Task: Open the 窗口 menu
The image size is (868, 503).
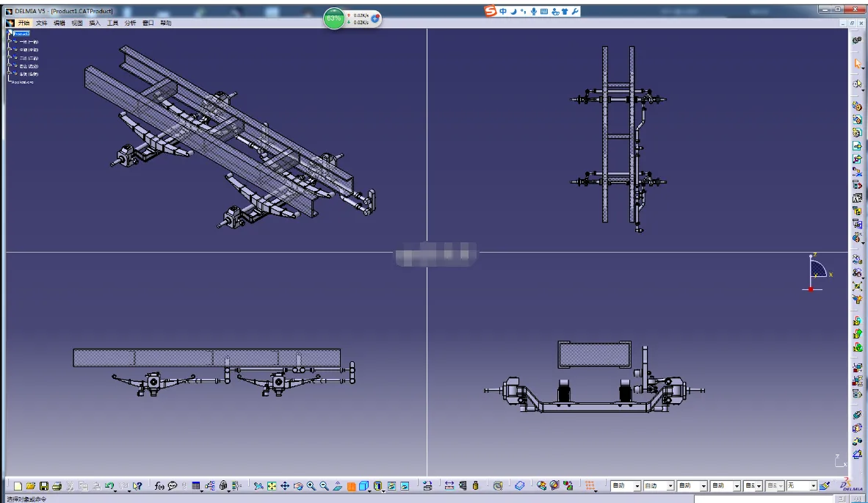Action: click(x=148, y=23)
